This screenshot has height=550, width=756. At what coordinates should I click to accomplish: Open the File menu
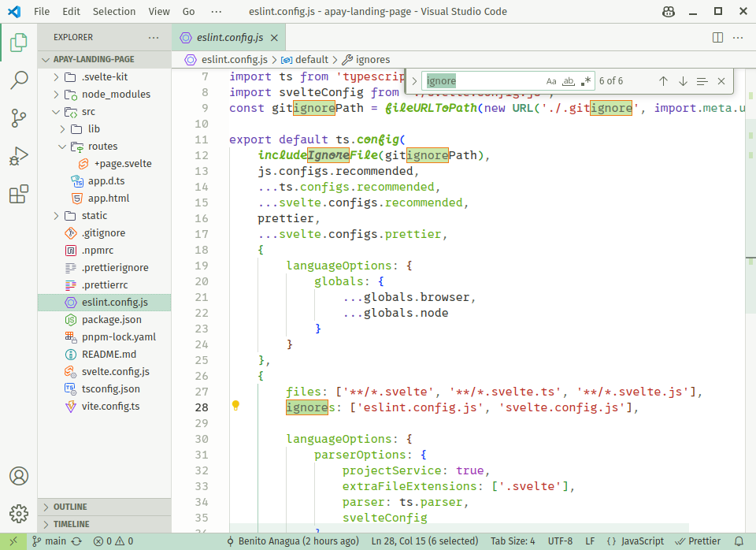pyautogui.click(x=42, y=12)
